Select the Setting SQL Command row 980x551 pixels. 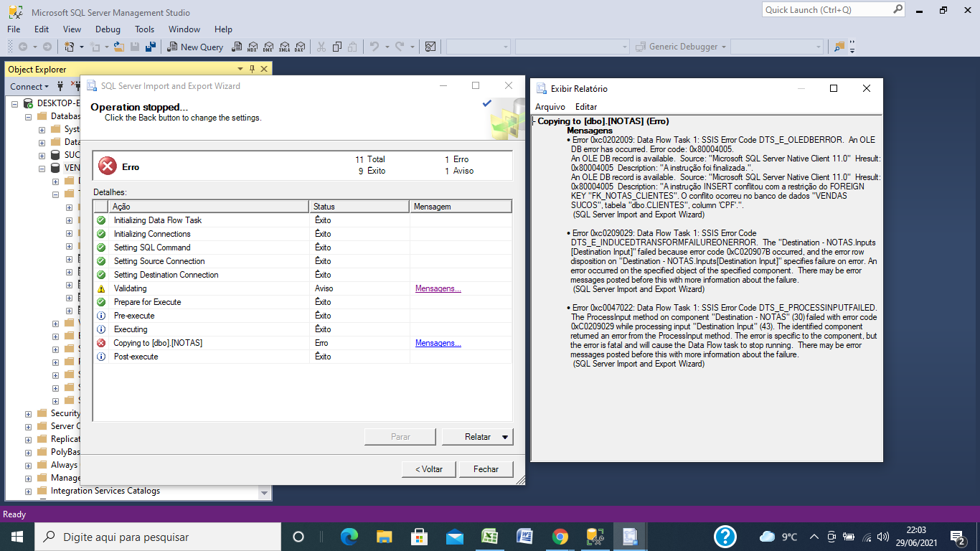pyautogui.click(x=303, y=248)
